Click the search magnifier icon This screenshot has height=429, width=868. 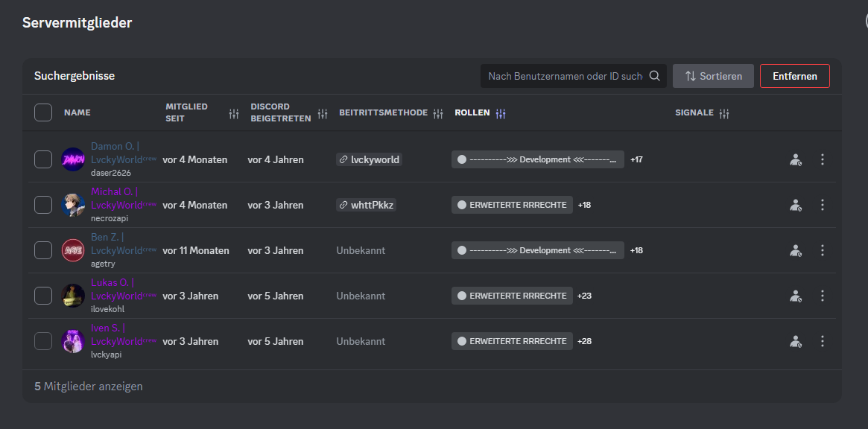[x=655, y=76]
